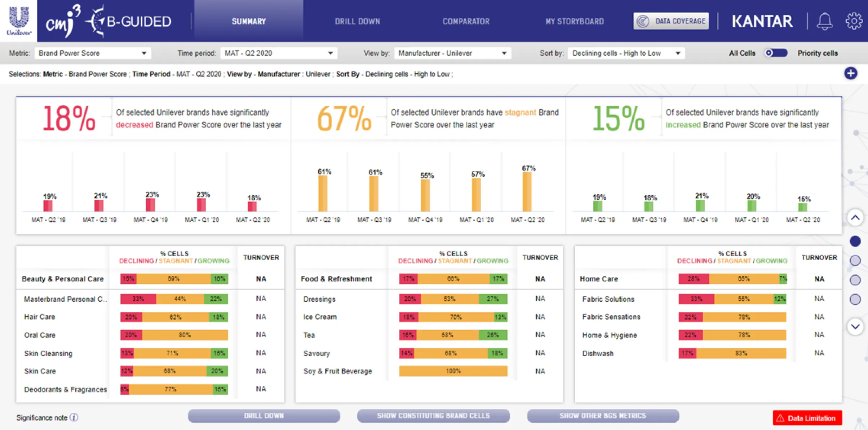Click Show Other BGS Metrics button
Viewport: 868px width, 430px height.
coord(603,416)
